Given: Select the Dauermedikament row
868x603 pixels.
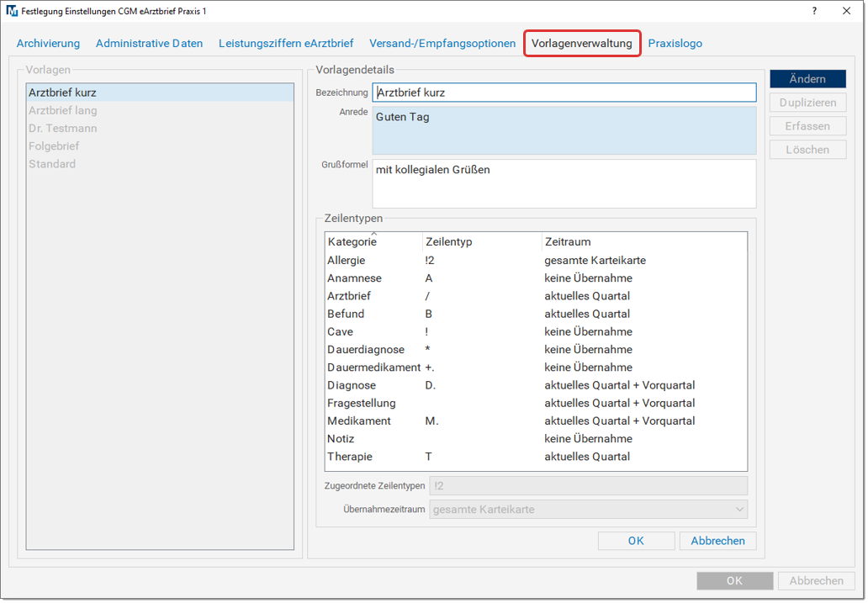Looking at the screenshot, I should 536,368.
